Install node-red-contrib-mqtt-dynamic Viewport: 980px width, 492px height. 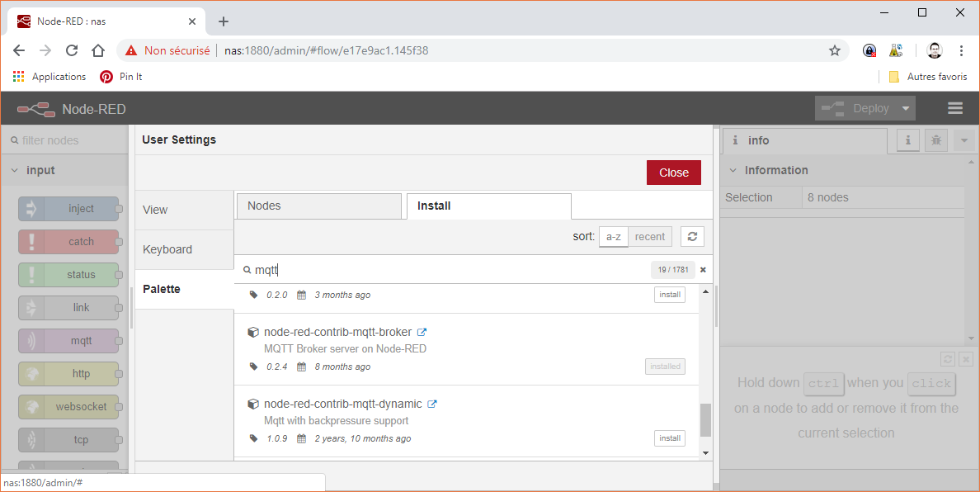[670, 438]
